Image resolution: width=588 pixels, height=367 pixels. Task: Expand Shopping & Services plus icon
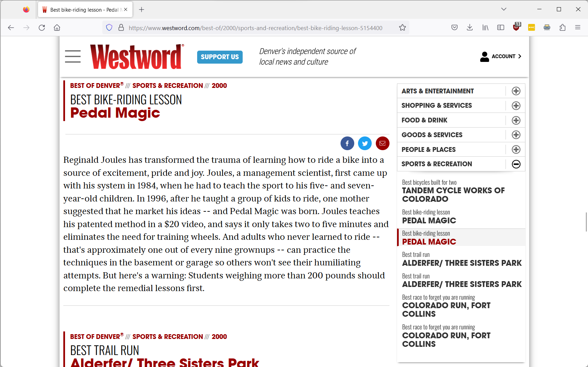(x=516, y=106)
